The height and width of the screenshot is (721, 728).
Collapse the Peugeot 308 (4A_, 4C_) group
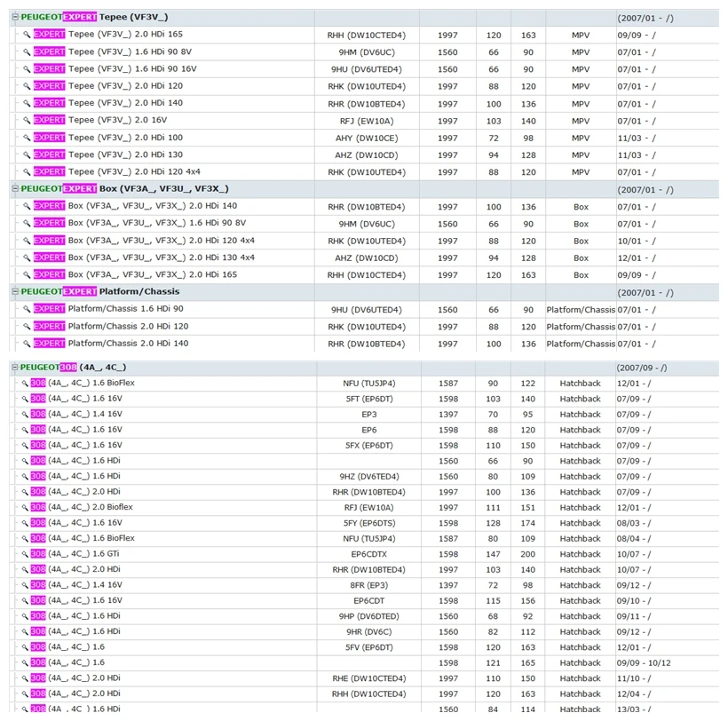(15, 368)
